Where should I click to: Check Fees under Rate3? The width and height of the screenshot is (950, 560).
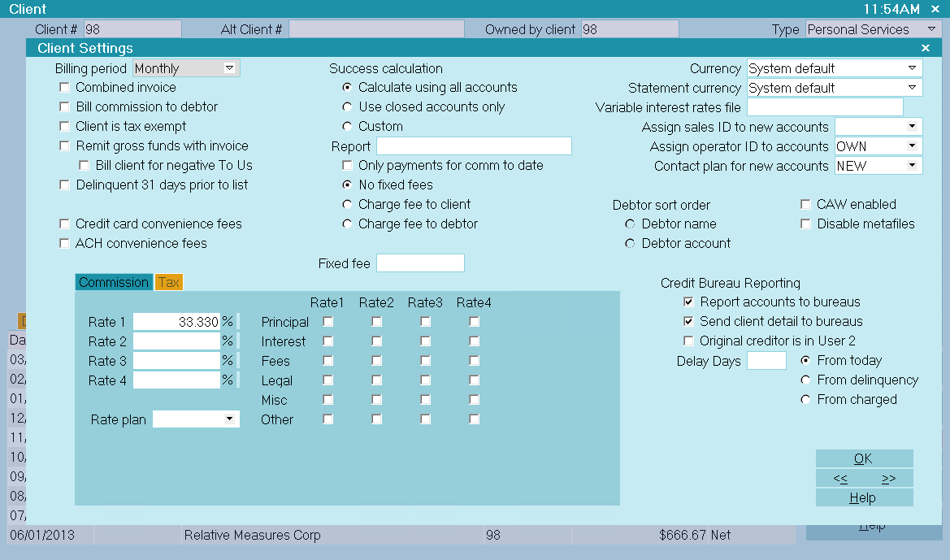click(425, 361)
